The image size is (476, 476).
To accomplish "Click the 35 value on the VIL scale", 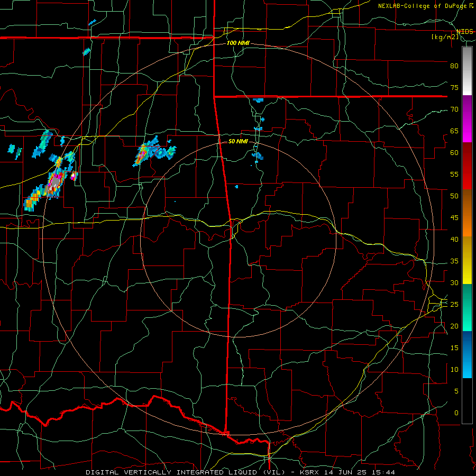I will (x=454, y=261).
